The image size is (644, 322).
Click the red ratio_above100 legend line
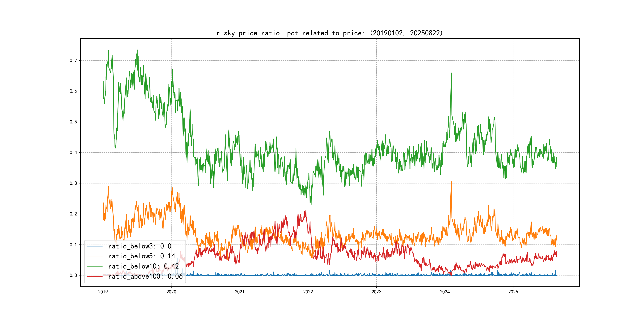[94, 276]
